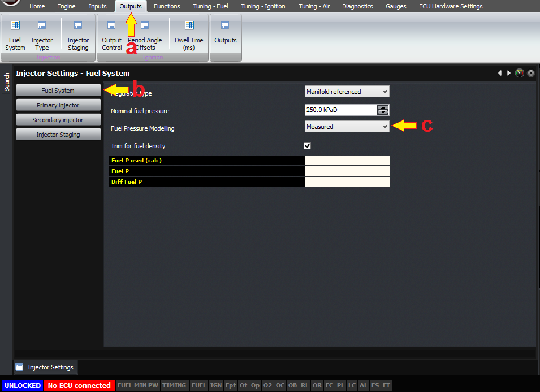Click the OC status flag

(280, 385)
